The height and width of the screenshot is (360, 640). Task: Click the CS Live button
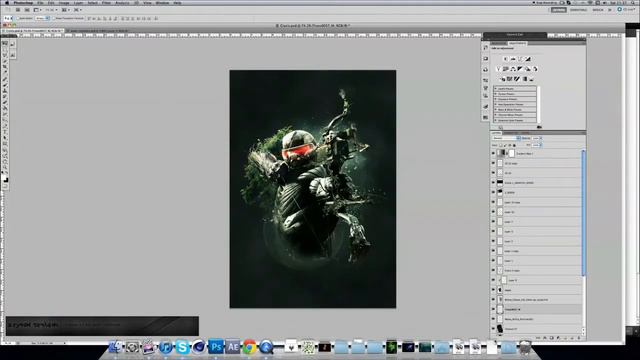[x=627, y=10]
